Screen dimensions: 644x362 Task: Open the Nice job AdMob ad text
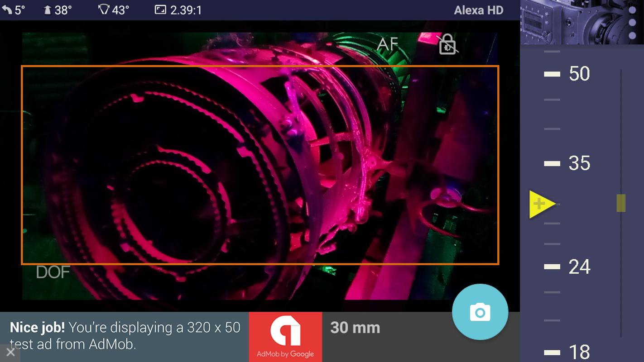coord(125,335)
